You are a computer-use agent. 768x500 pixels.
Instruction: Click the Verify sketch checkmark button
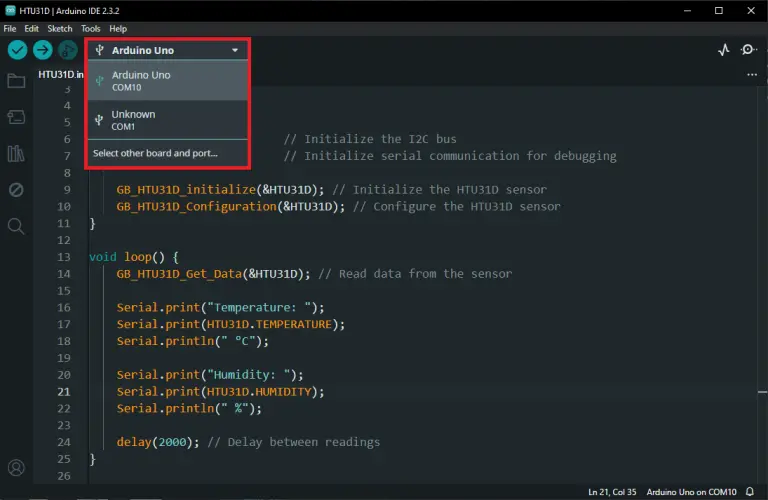18,50
